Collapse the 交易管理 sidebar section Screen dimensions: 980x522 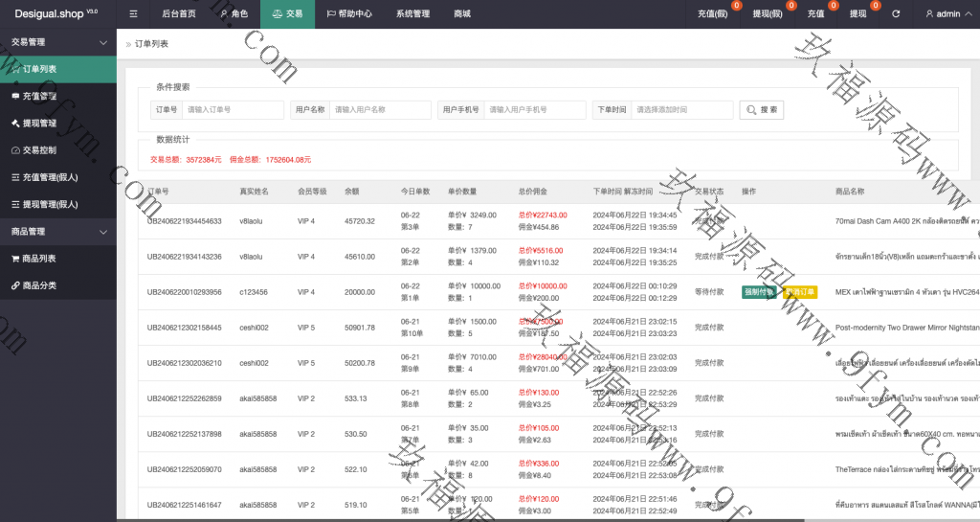(x=103, y=42)
